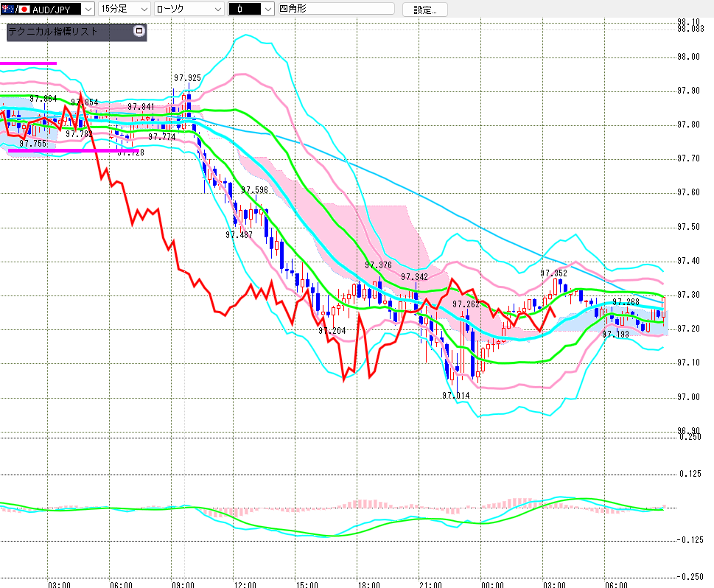Select the upper magenta horizontal line
The height and width of the screenshot is (588, 714).
point(29,63)
